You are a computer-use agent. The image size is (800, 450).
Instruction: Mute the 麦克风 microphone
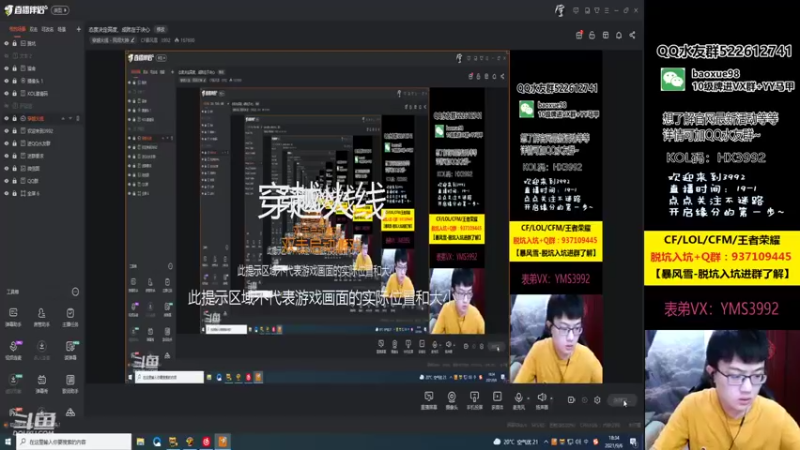(x=518, y=400)
